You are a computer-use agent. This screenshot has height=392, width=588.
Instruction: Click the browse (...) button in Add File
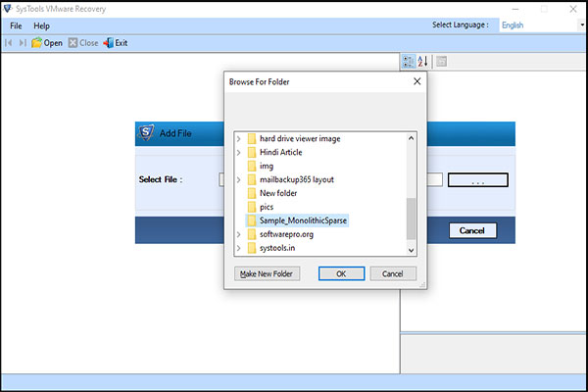pyautogui.click(x=478, y=180)
